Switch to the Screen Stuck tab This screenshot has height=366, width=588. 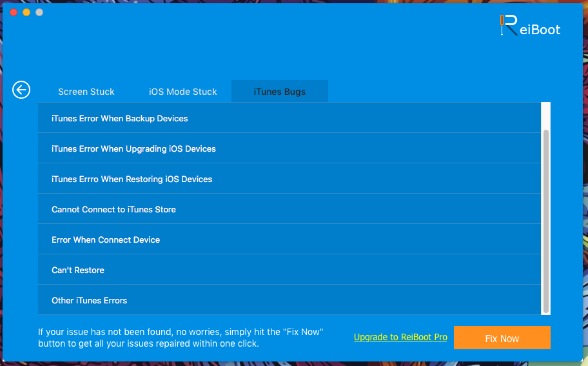(x=86, y=92)
